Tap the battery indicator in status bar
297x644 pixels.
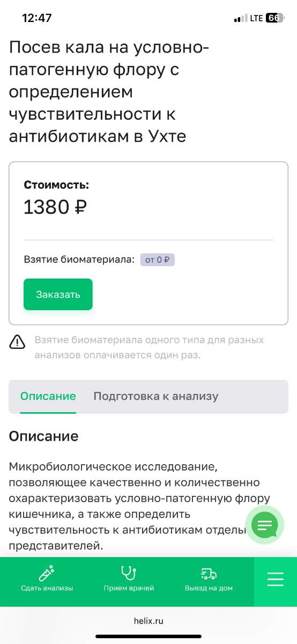[274, 18]
